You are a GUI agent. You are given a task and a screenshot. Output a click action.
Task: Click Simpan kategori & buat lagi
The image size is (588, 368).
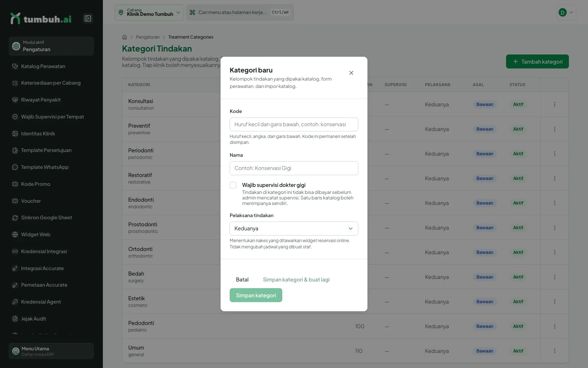click(296, 280)
